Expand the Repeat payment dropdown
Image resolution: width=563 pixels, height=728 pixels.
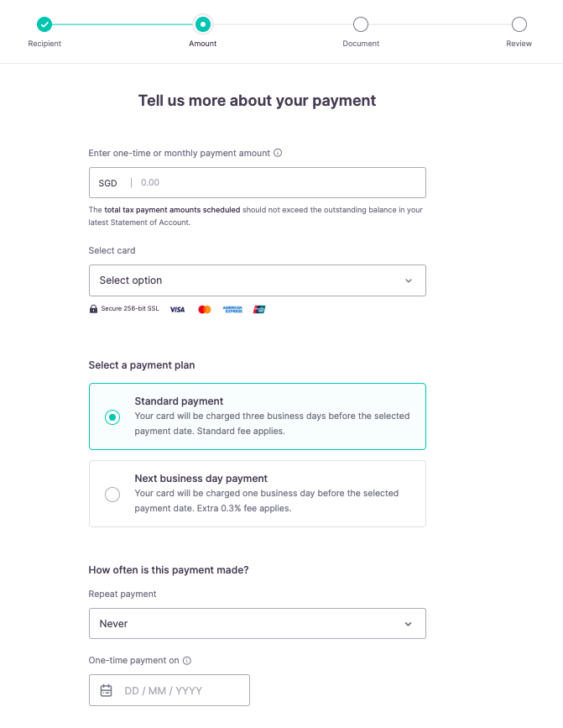[257, 624]
